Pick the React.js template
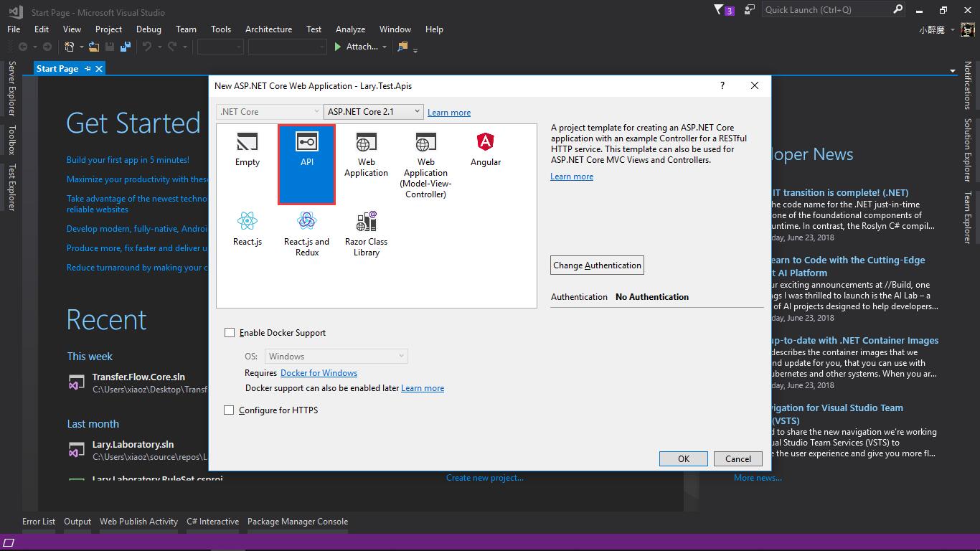 click(x=247, y=230)
